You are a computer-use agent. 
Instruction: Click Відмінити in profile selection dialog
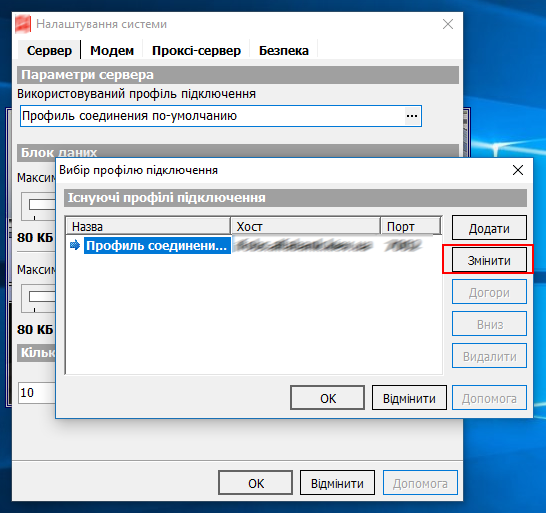[409, 398]
